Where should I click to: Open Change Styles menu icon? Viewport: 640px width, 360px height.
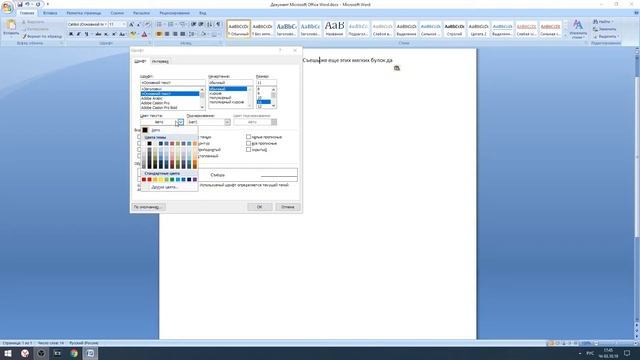click(x=578, y=29)
